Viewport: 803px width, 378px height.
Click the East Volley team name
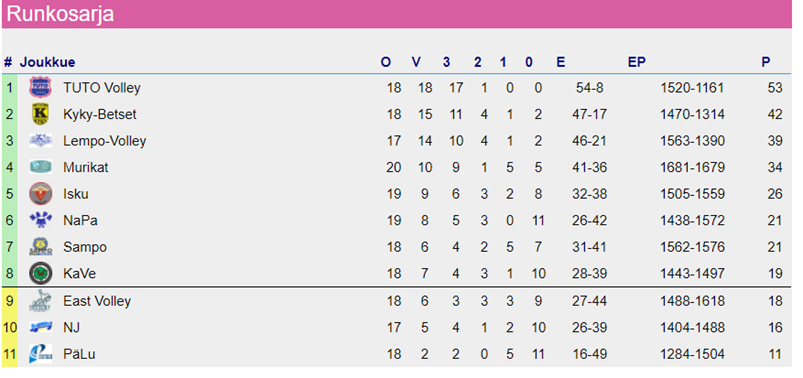coord(97,301)
